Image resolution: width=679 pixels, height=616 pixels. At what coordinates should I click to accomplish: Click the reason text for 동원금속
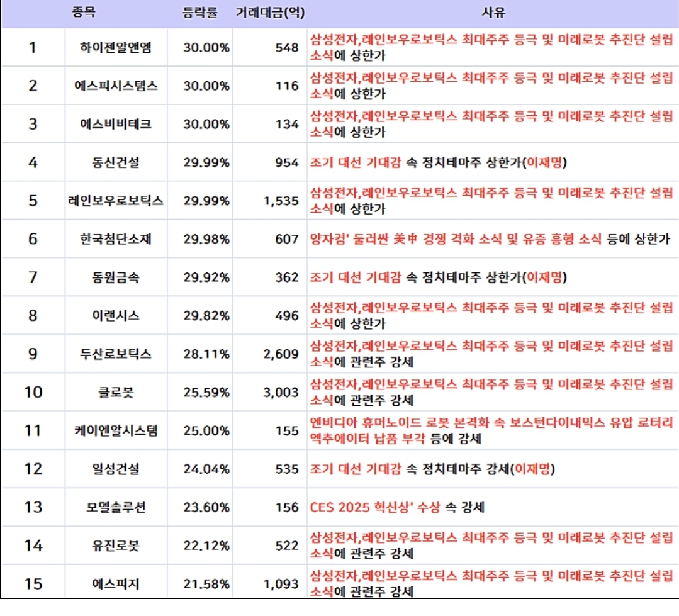click(438, 277)
